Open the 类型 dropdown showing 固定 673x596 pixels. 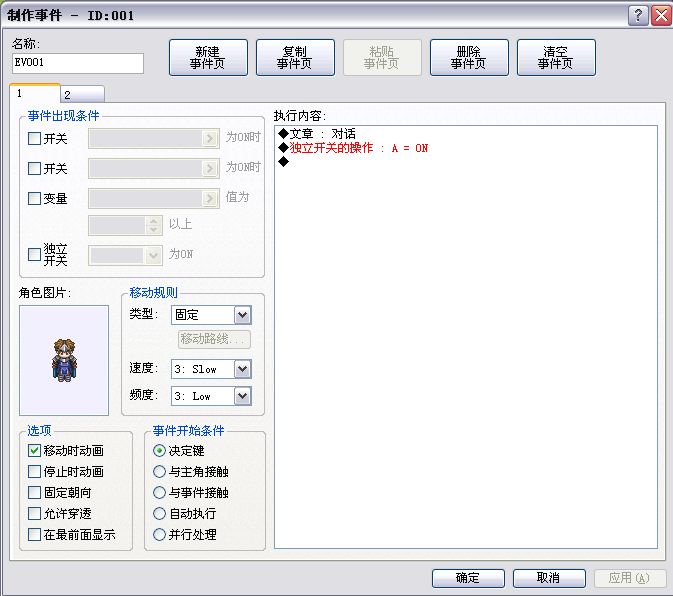point(211,315)
